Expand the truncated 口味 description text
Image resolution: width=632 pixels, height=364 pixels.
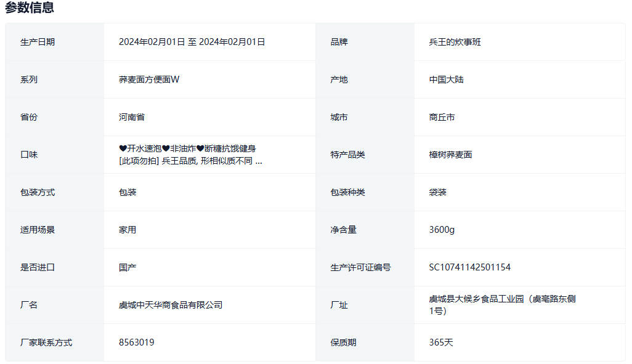pyautogui.click(x=257, y=161)
